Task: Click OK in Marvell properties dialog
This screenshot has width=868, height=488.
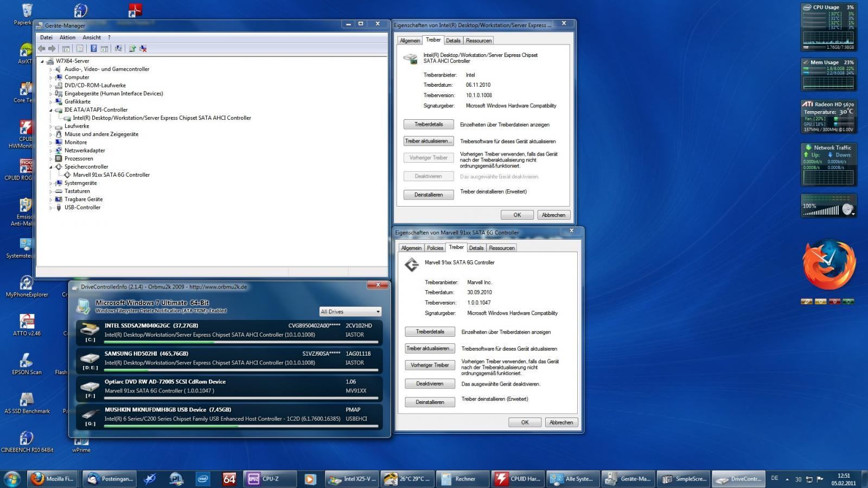Action: (x=525, y=422)
